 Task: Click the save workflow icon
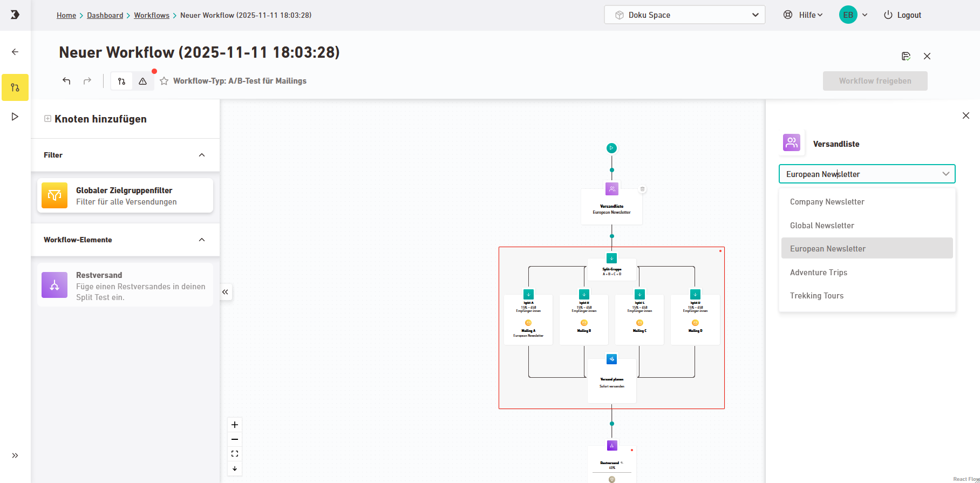click(906, 56)
